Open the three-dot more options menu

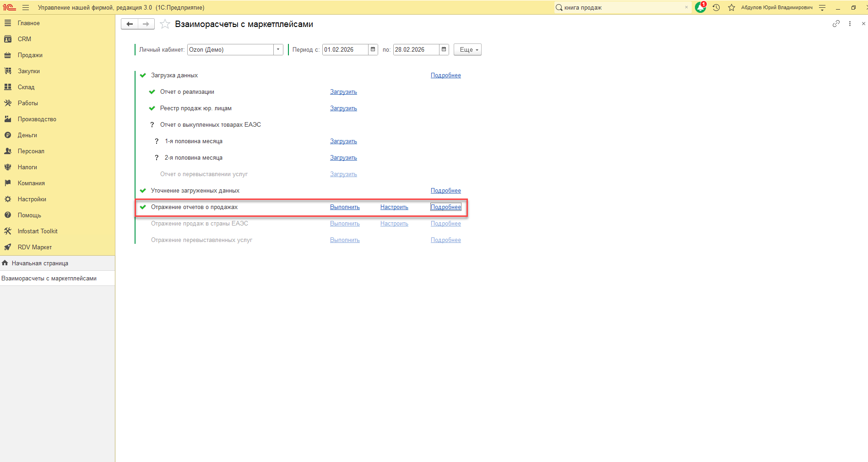[850, 24]
